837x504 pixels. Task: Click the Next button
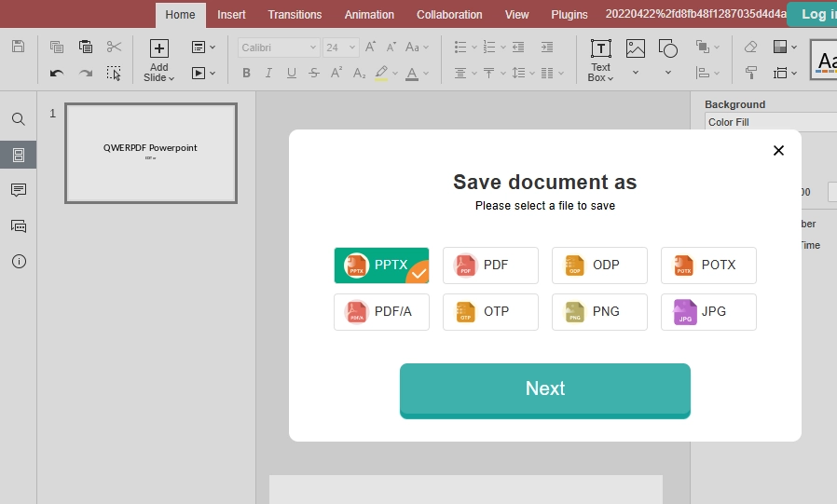click(545, 390)
